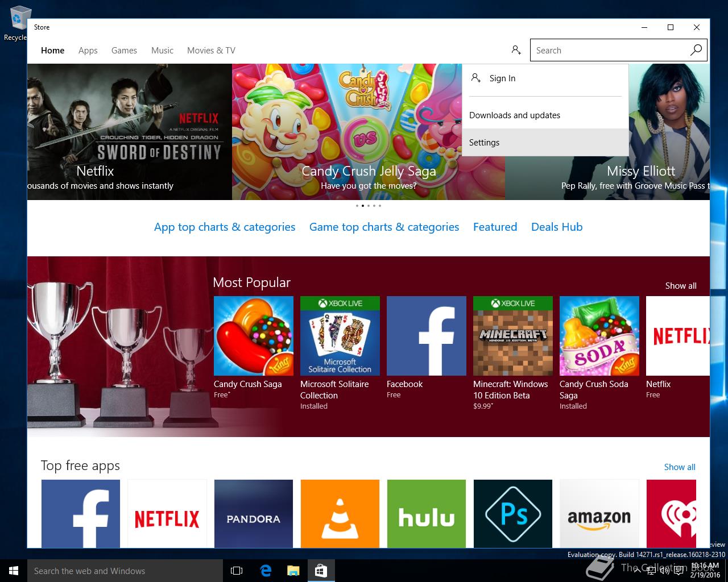
Task: Open File Explorer from the taskbar
Action: tap(293, 571)
